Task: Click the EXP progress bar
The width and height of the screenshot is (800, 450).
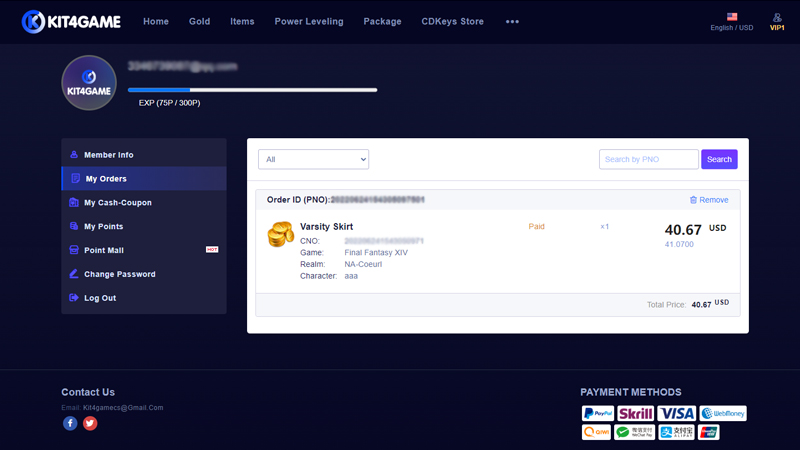Action: coord(253,90)
